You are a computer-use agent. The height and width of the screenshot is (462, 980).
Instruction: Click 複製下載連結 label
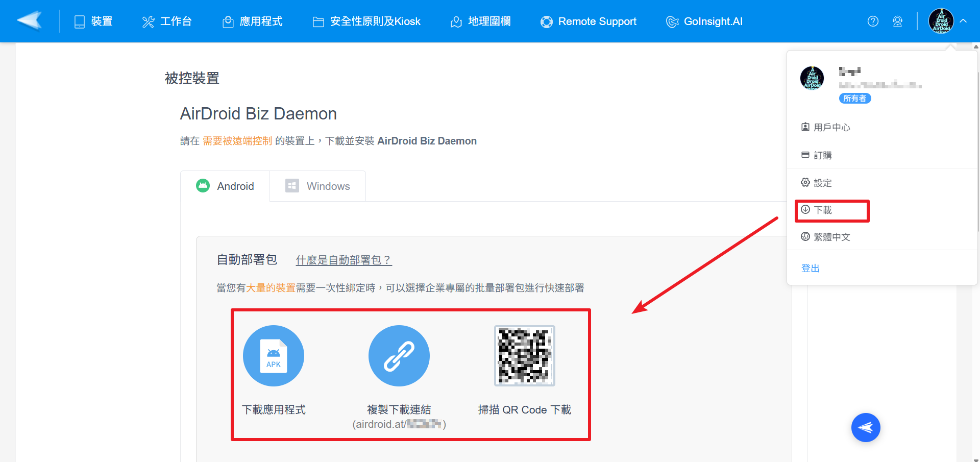(x=399, y=409)
